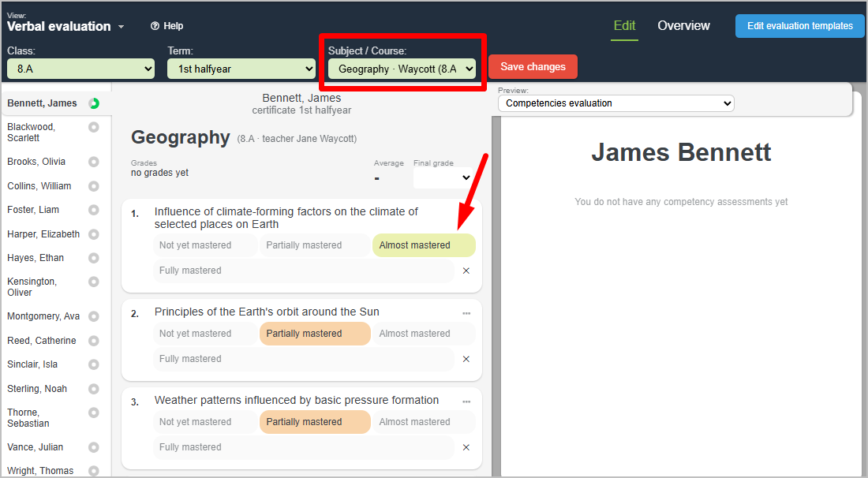868x478 pixels.
Task: Select student Montgomery, Ava in the list
Action: pos(43,316)
